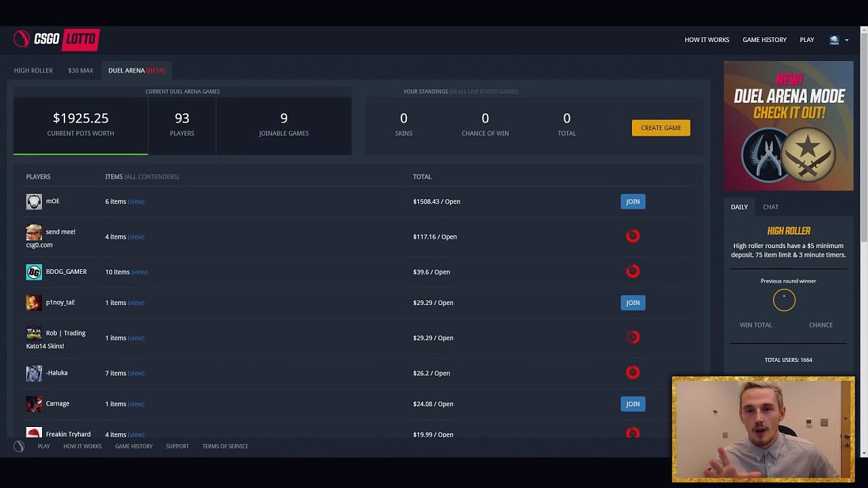868x488 pixels.
Task: Click send mee!'s avatar picture
Action: tap(34, 232)
